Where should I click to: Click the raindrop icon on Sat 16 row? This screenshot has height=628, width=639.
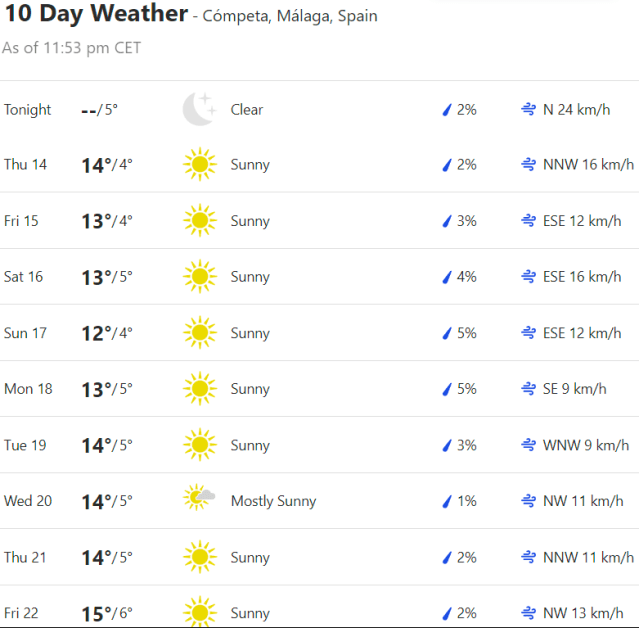(447, 277)
